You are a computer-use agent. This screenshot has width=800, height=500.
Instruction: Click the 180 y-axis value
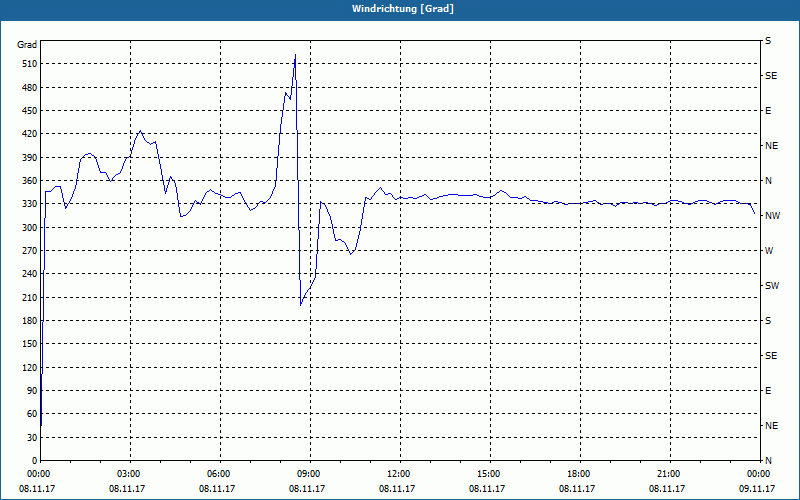[x=31, y=321]
